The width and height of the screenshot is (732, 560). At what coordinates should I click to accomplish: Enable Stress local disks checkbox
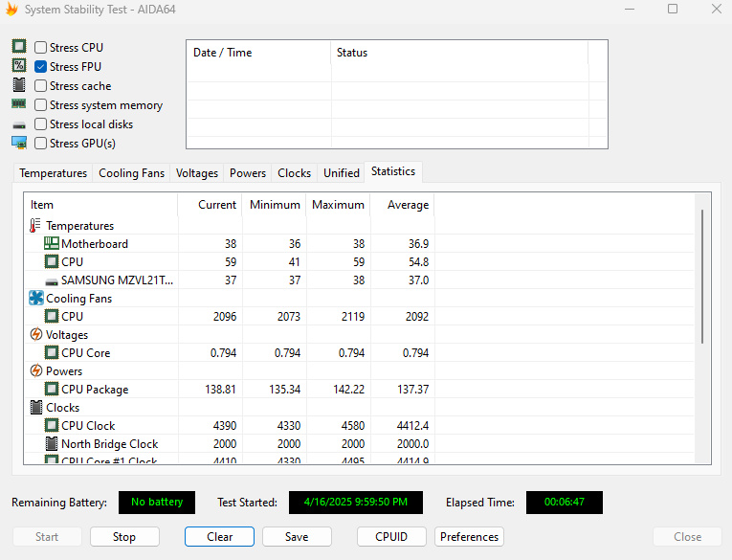tap(40, 124)
